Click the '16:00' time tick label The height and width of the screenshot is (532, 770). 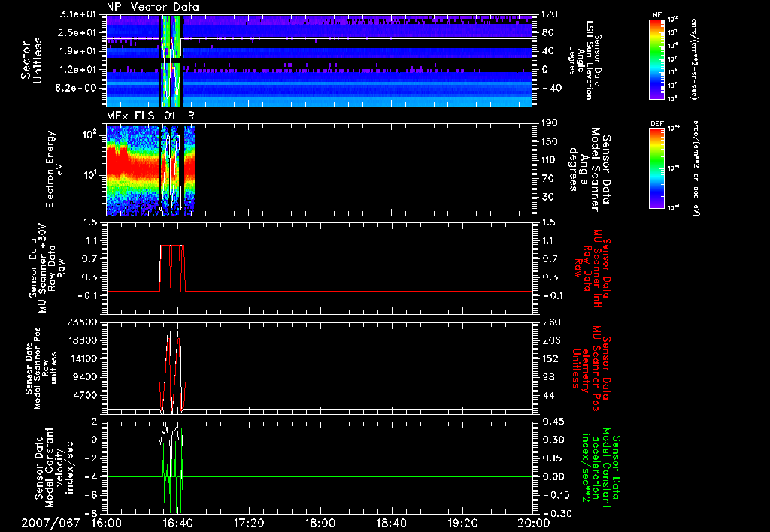107,523
